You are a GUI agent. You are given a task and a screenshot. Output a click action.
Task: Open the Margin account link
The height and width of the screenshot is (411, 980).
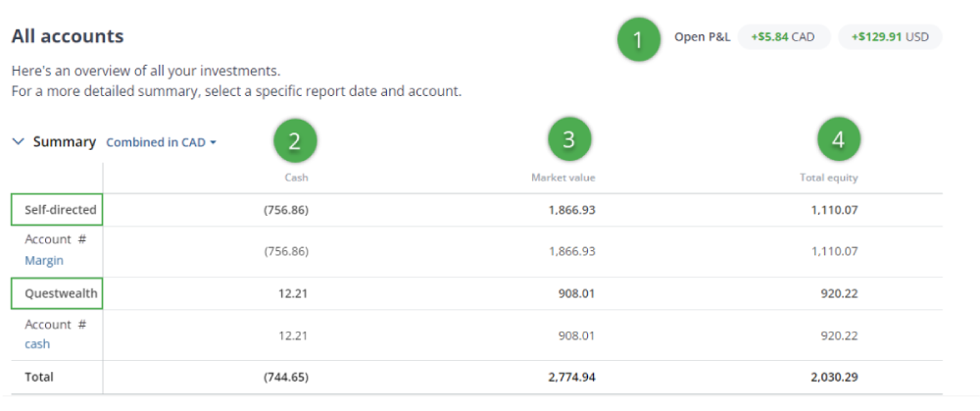[44, 260]
